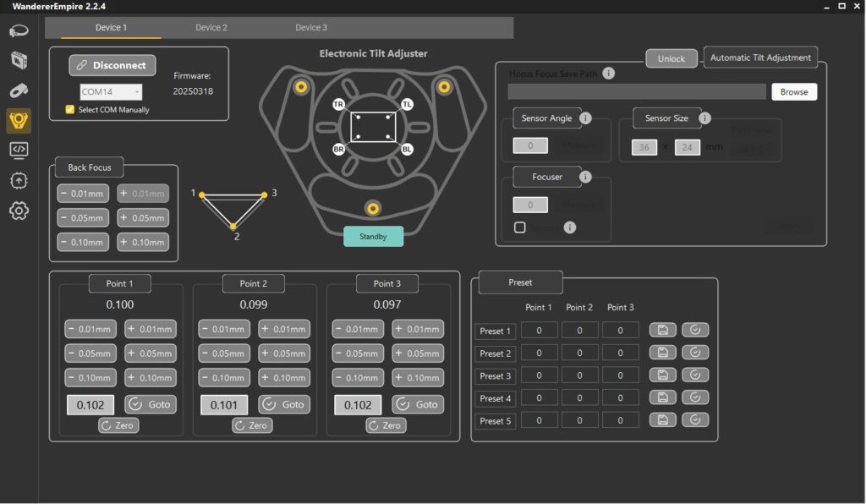This screenshot has width=866, height=504.
Task: Click the BL corner marker on the diagram
Action: pos(407,149)
